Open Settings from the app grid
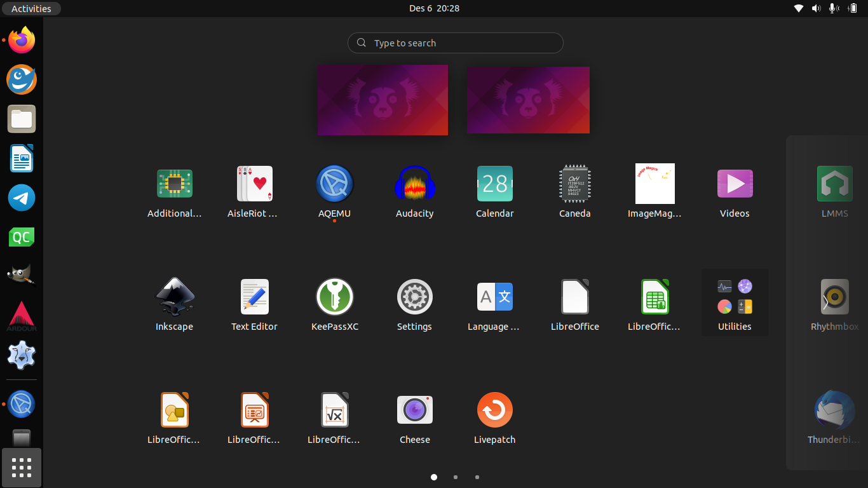 click(x=415, y=305)
